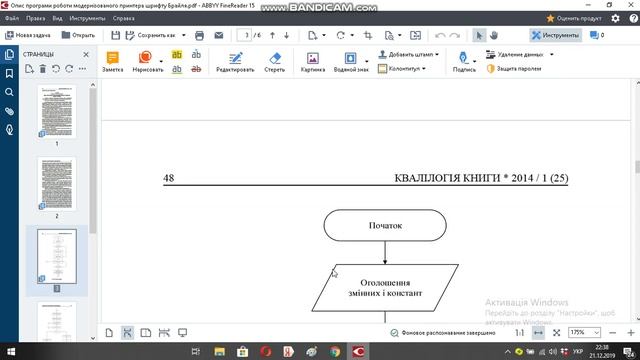This screenshot has width=640, height=360.
Task: Open the Инструменты menu
Action: pyautogui.click(x=87, y=18)
